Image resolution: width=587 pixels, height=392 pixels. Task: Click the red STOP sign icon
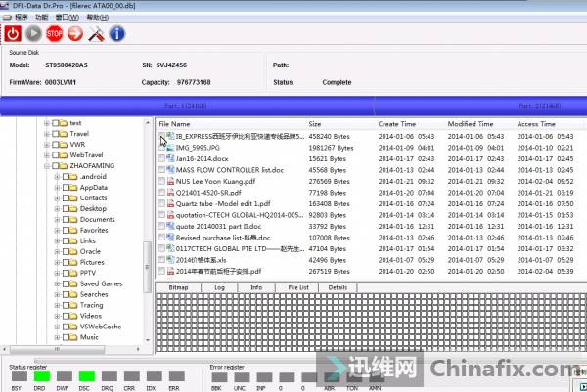(x=54, y=34)
